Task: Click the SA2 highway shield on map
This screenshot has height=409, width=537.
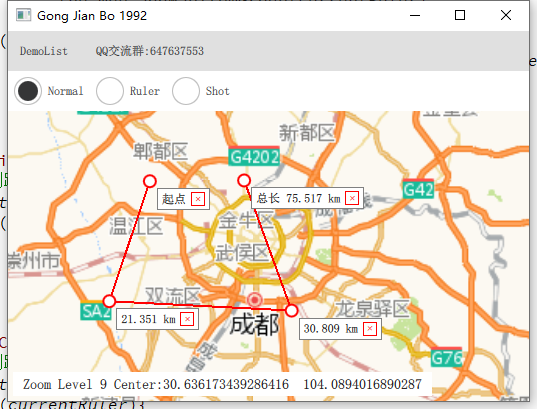Action: (96, 310)
